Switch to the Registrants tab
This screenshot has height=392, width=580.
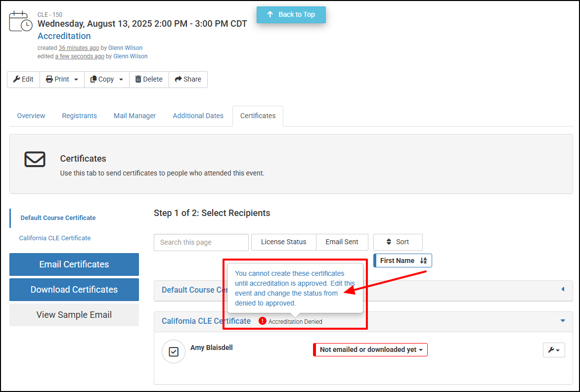tap(80, 116)
